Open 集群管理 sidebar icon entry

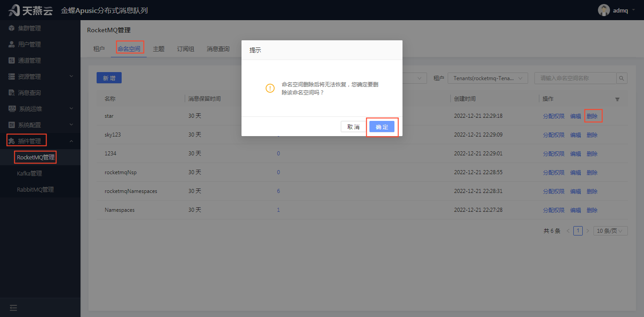pos(12,28)
